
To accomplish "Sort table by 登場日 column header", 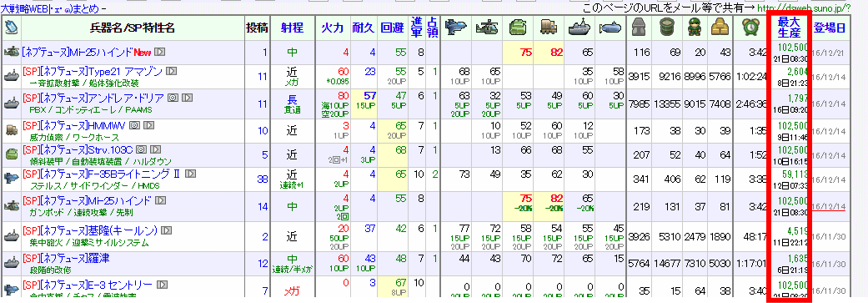I will click(830, 28).
